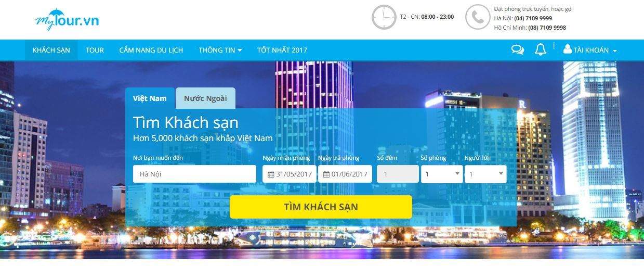The height and width of the screenshot is (266, 644).
Task: Expand the Tài khoản account dropdown
Action: pos(590,50)
